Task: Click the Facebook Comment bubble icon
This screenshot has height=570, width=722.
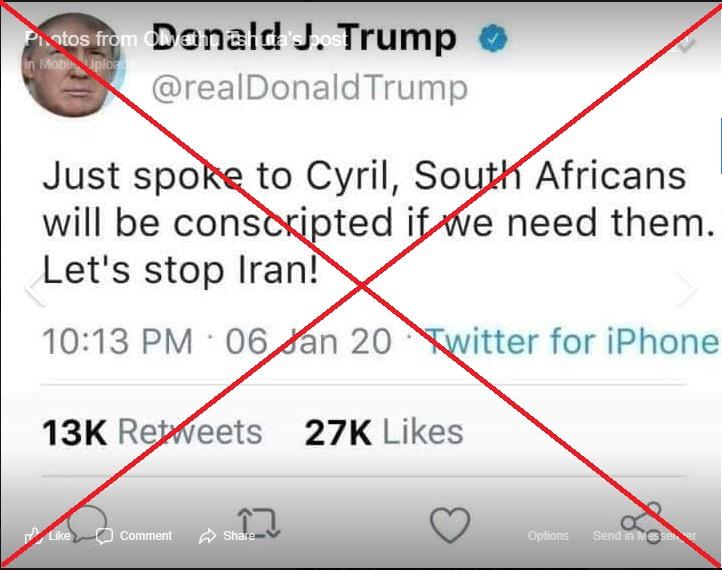Action: pyautogui.click(x=104, y=536)
